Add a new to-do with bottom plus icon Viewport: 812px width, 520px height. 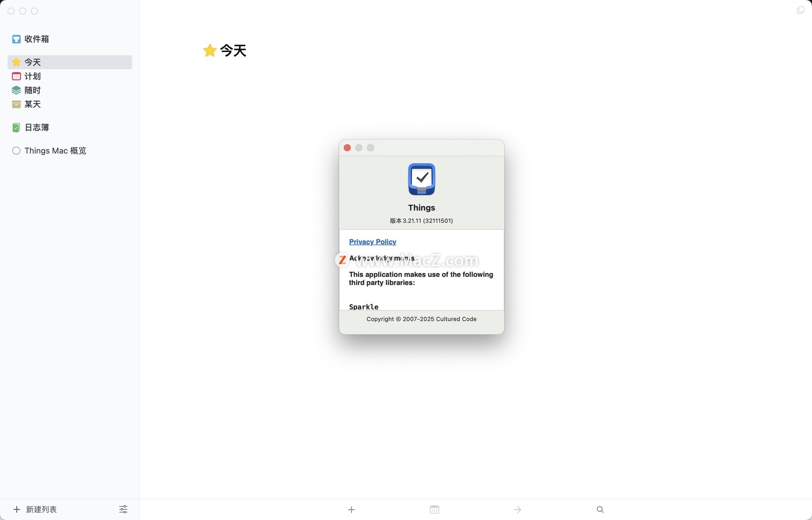click(351, 509)
